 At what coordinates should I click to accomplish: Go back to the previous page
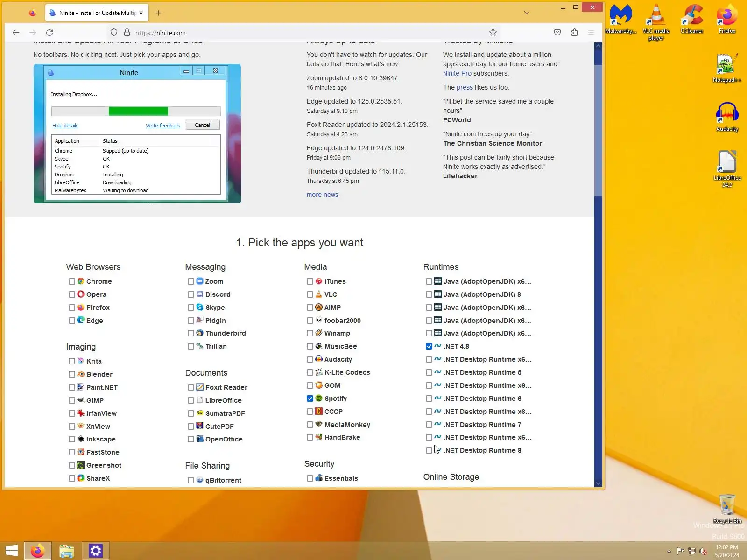point(16,32)
